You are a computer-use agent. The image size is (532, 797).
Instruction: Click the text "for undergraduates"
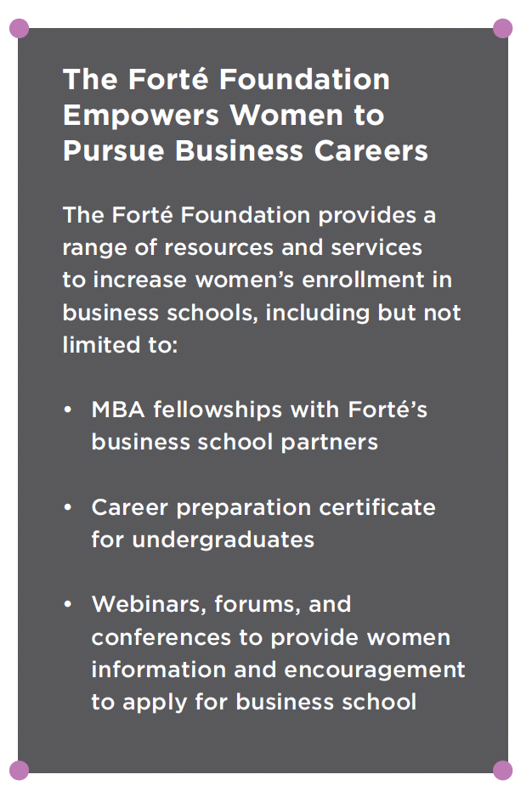[202, 540]
